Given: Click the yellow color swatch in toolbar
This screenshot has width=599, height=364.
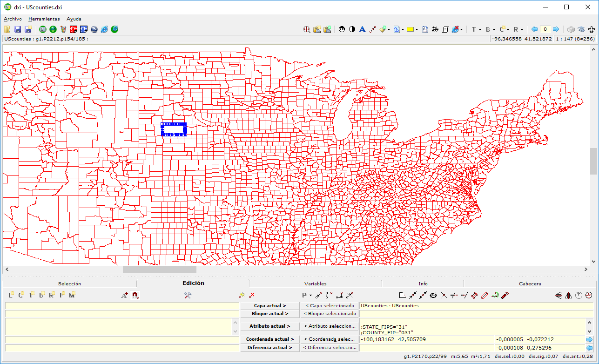Looking at the screenshot, I should pos(410,29).
